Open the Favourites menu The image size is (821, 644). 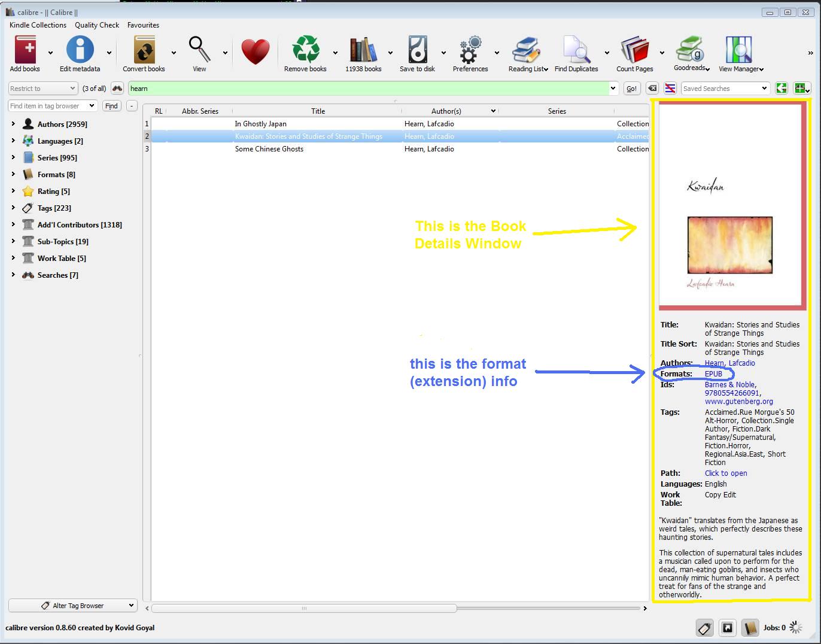143,25
